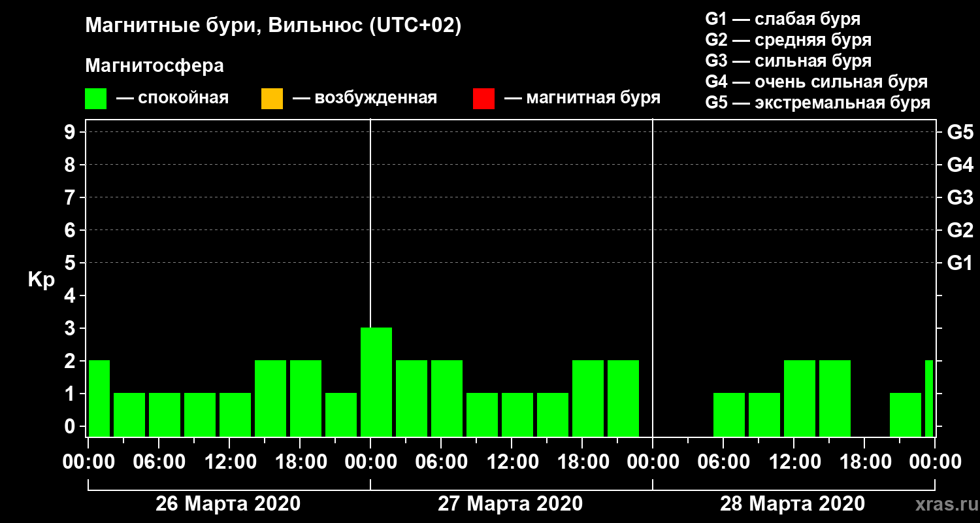Viewport: 980px width, 523px height.
Task: Click the red 'магнитная буря' legend swatch
Action: [x=483, y=99]
